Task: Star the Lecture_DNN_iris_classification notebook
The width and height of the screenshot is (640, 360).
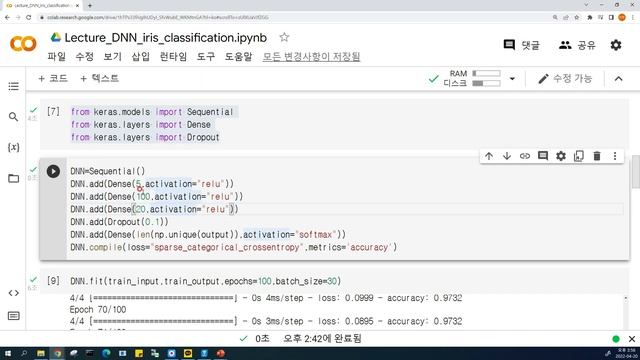Action: coord(284,38)
